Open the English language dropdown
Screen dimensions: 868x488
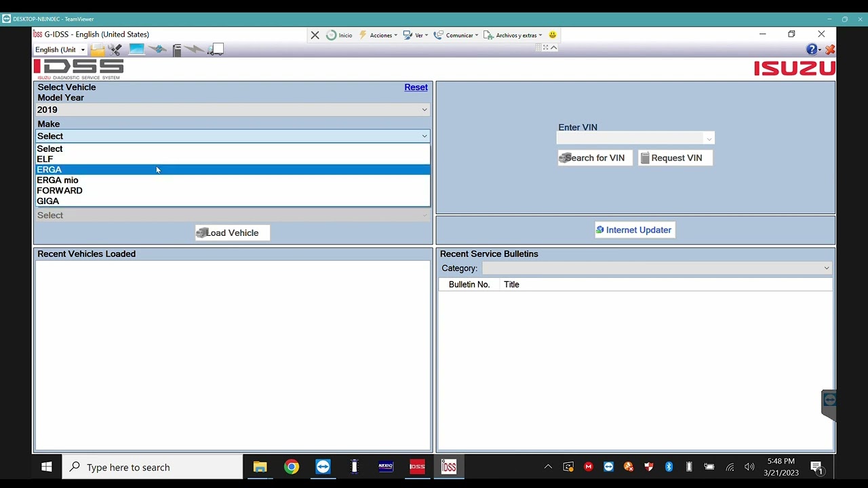pos(60,49)
